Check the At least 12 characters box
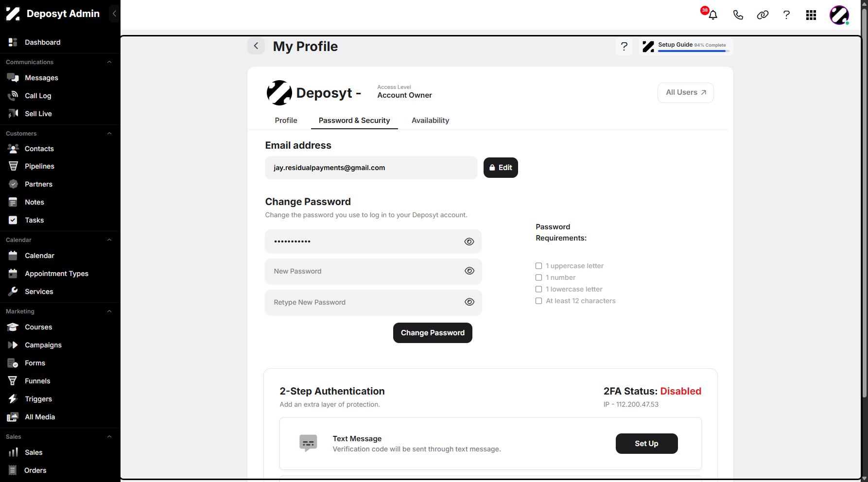Viewport: 868px width, 482px height. coord(538,301)
